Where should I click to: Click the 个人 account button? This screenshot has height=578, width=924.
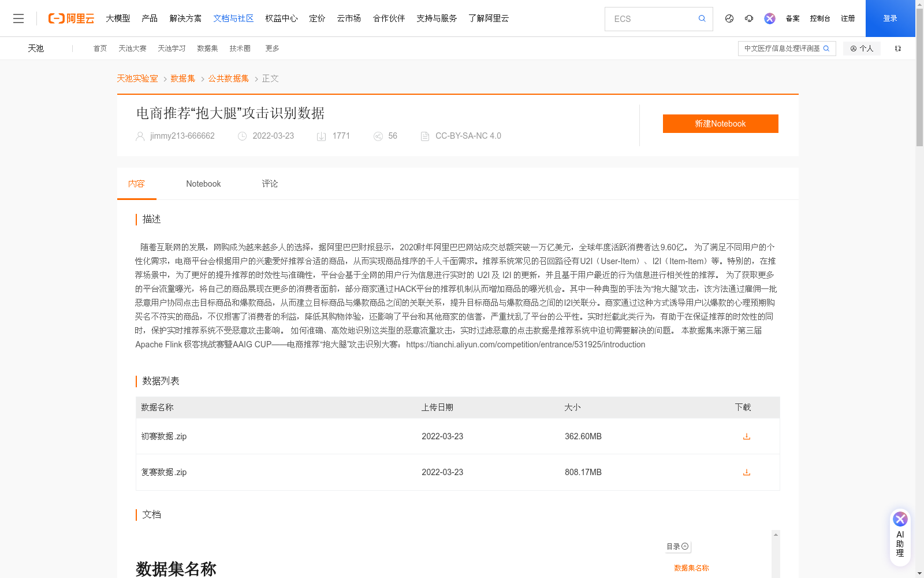pos(862,49)
